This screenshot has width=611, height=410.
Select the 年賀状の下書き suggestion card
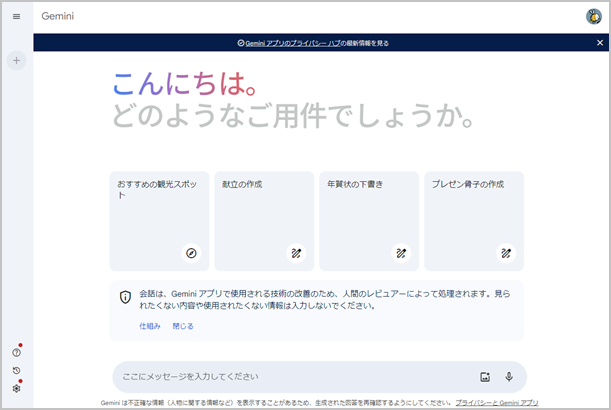tap(369, 221)
